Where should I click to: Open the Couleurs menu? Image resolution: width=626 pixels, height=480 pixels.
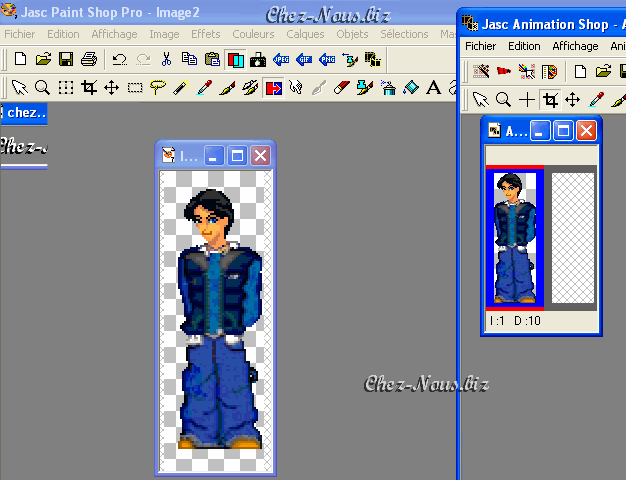click(253, 34)
